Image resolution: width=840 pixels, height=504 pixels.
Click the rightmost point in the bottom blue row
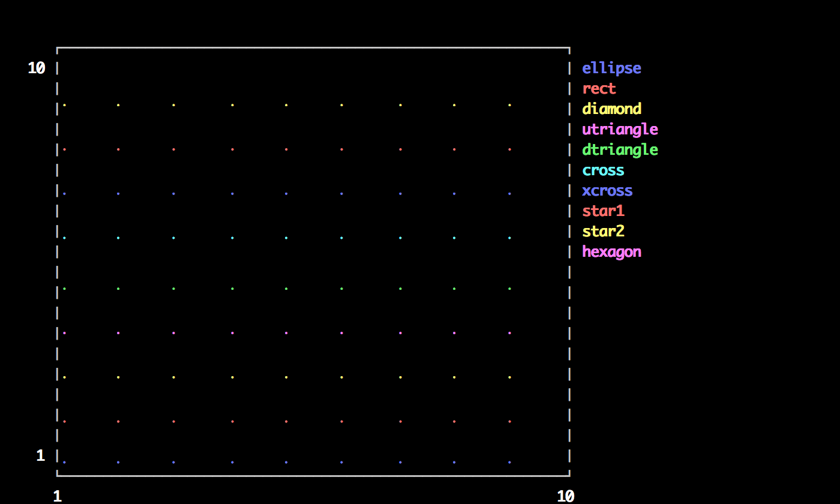509,463
